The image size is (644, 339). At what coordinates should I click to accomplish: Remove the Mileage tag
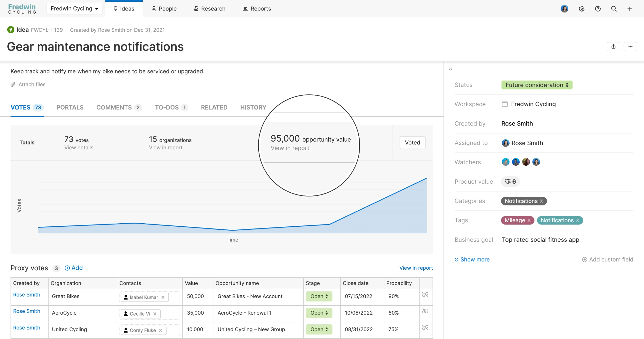[x=529, y=220]
